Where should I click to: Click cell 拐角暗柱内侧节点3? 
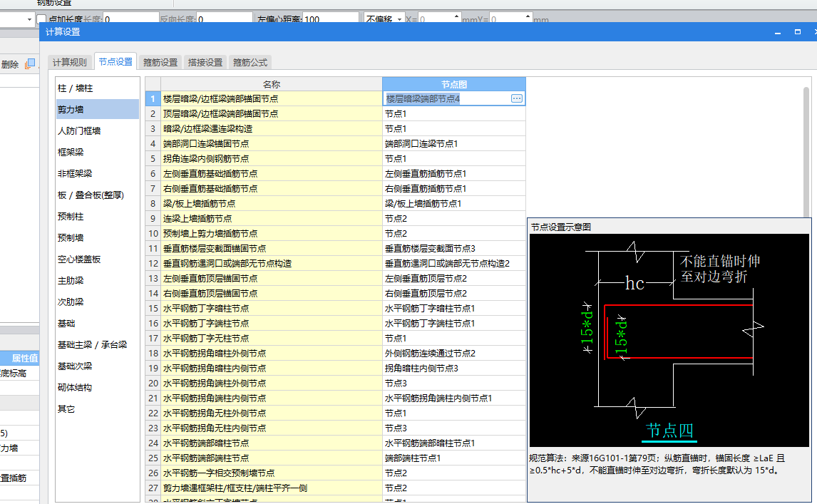(x=454, y=369)
